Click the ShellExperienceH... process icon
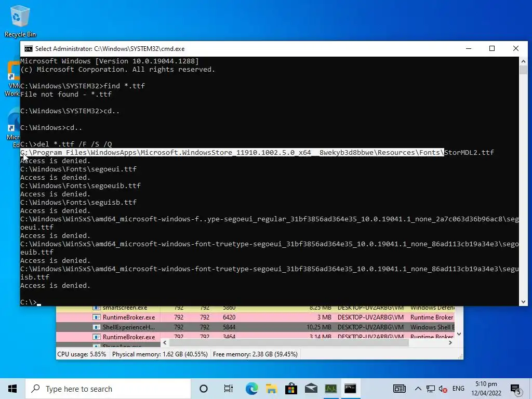Image resolution: width=532 pixels, height=399 pixels. pyautogui.click(x=97, y=327)
